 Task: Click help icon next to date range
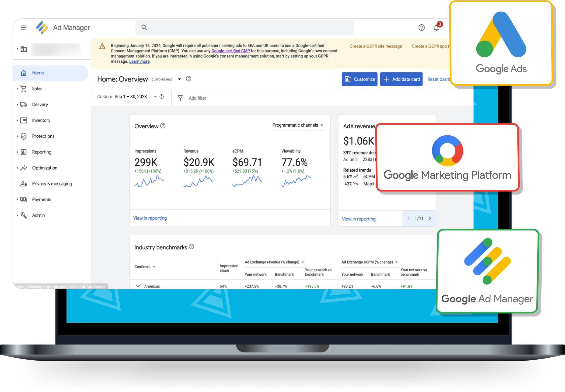(162, 97)
